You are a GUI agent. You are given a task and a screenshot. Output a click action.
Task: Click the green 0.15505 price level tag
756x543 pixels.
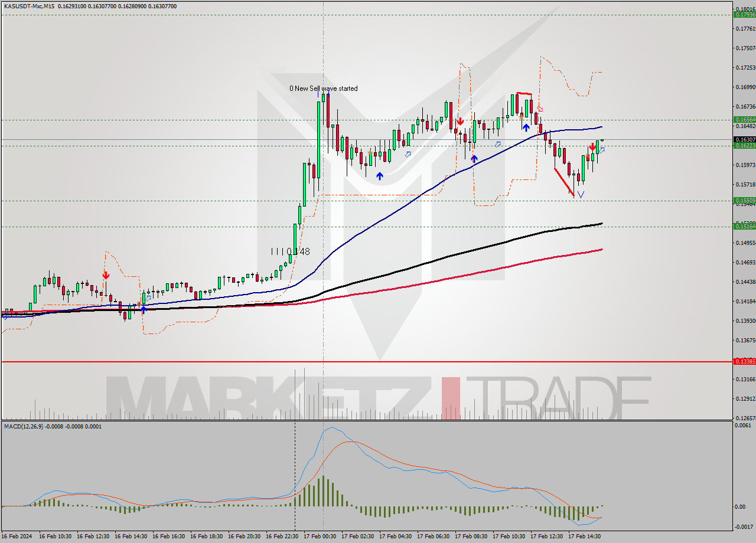pyautogui.click(x=744, y=201)
